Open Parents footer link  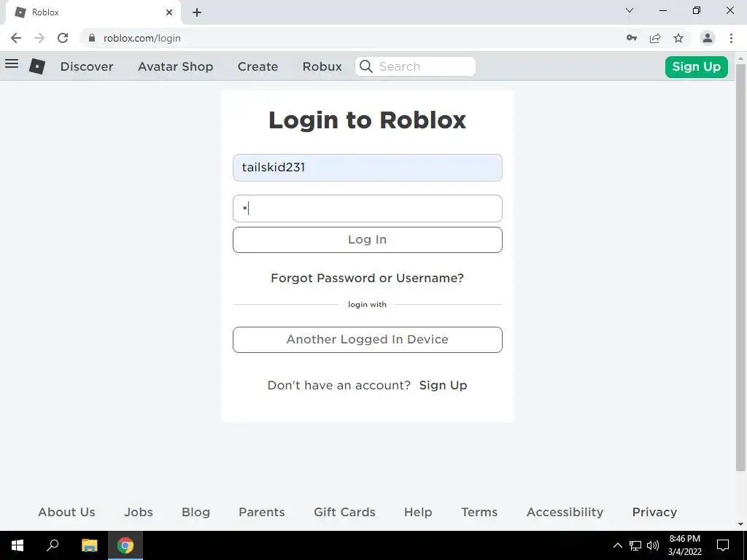pyautogui.click(x=262, y=512)
